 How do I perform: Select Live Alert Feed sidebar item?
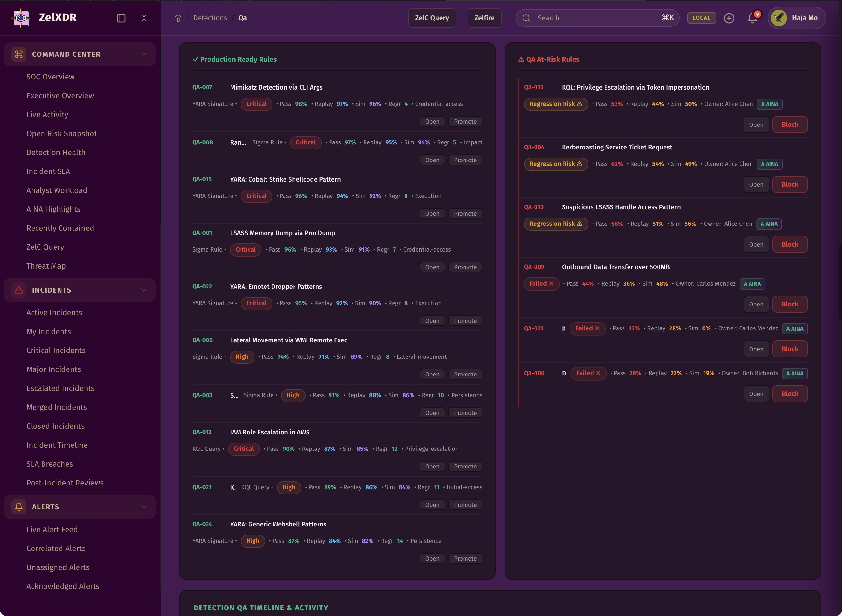[52, 529]
